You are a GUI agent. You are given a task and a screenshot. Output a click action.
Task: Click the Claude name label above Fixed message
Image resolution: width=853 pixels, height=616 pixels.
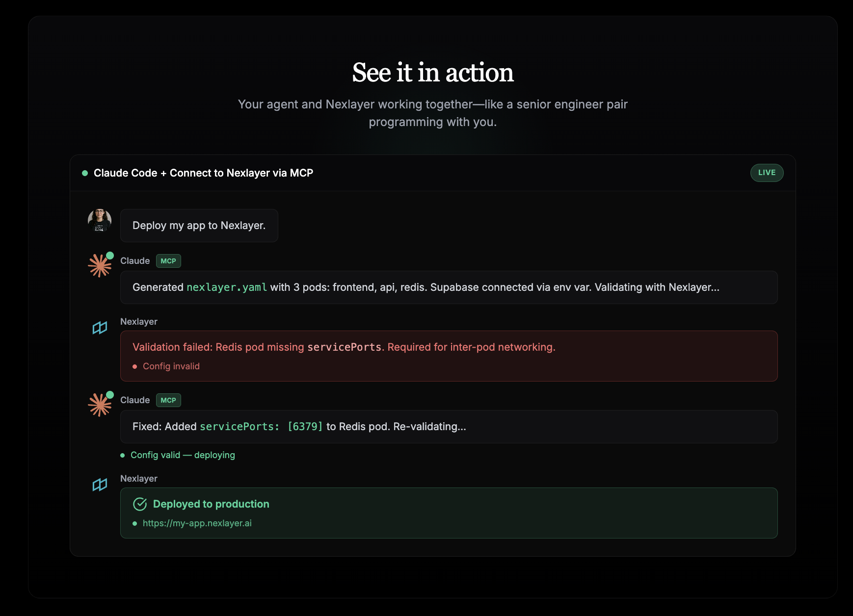(x=135, y=400)
